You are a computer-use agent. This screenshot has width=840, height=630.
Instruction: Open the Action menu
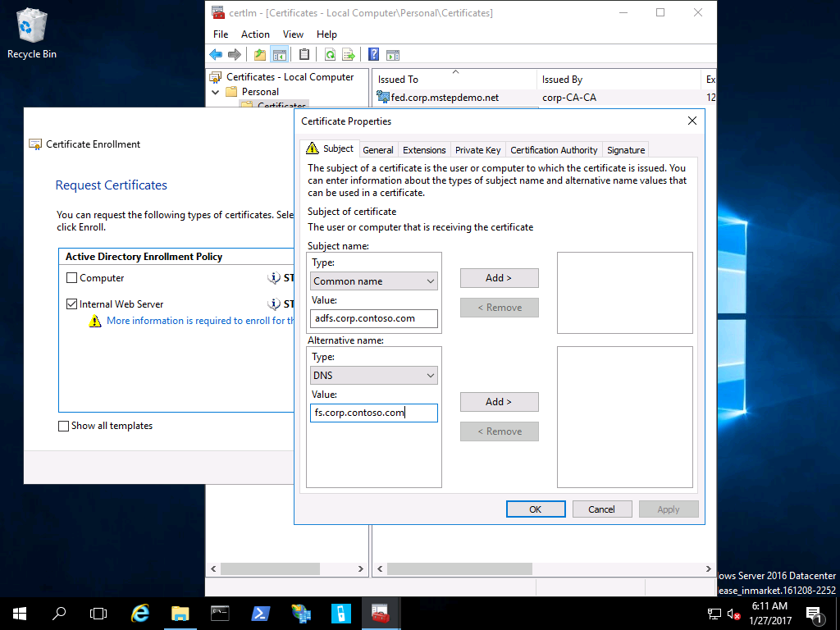[255, 34]
